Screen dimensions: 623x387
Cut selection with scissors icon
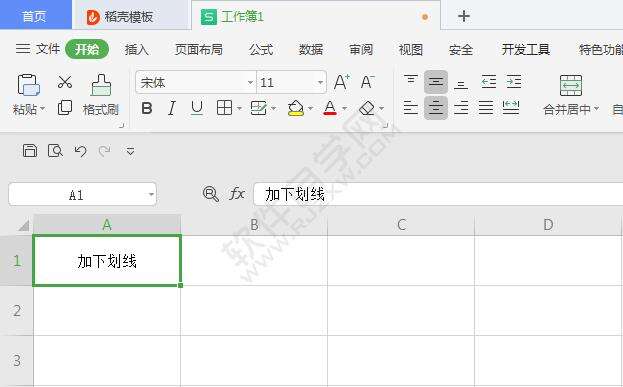tap(65, 82)
